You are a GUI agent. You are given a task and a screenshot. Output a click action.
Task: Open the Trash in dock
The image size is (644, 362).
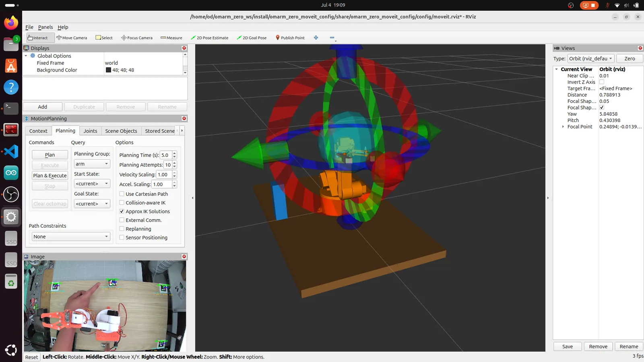tap(11, 282)
